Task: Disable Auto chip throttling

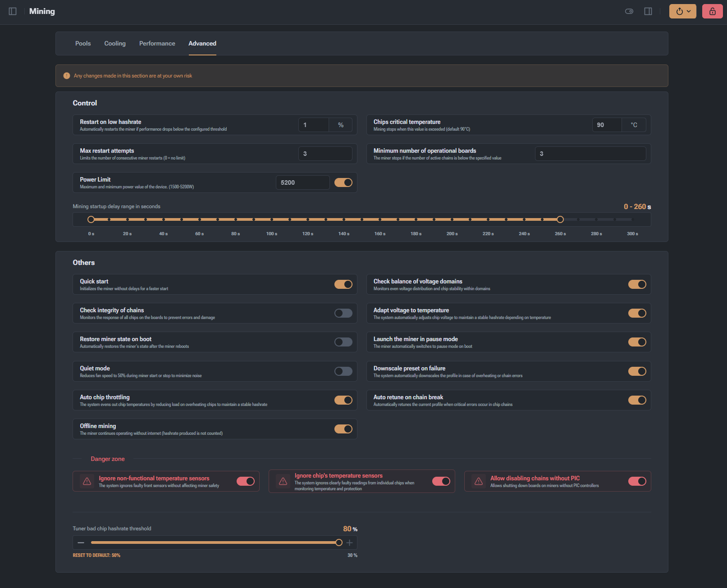Action: point(343,400)
